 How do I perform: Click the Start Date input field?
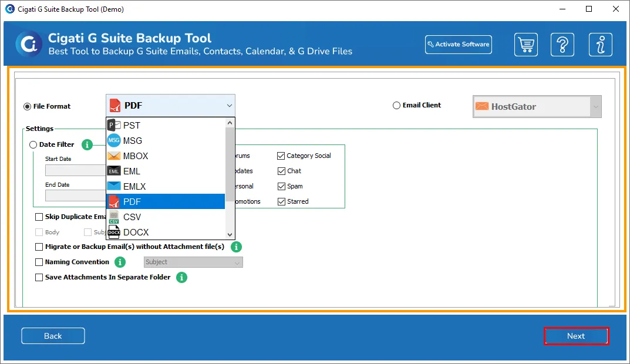(76, 170)
